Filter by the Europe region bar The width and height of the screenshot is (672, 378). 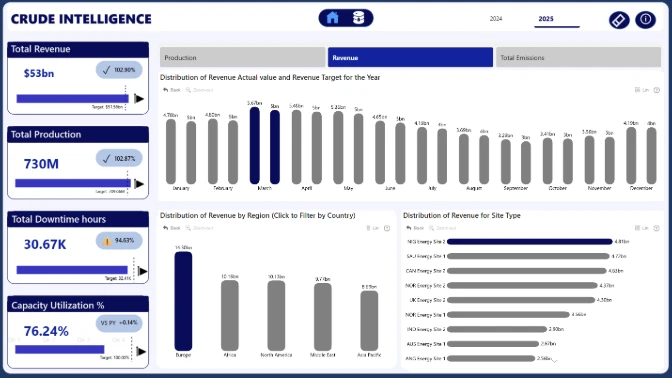point(183,301)
